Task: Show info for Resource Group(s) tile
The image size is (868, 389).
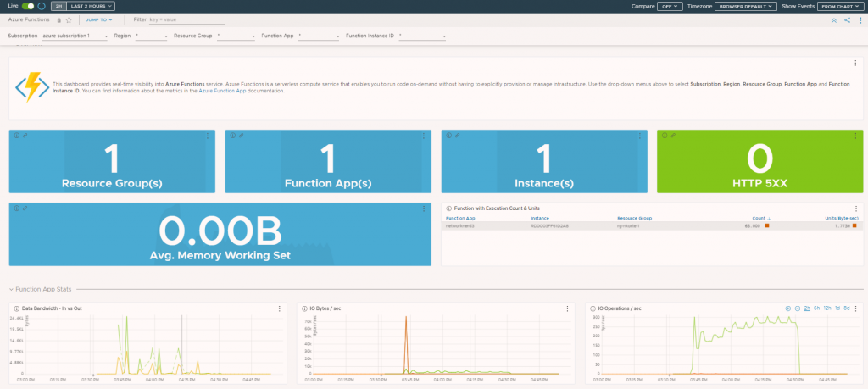Action: point(17,136)
